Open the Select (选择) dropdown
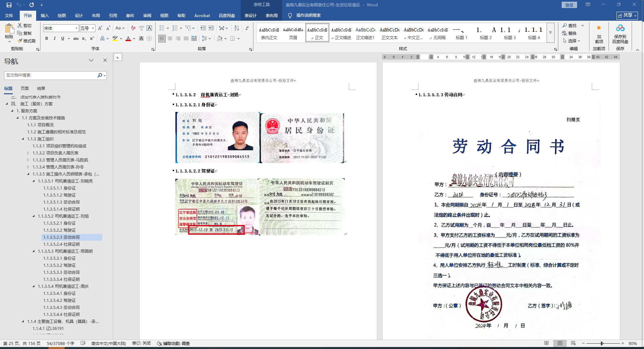 point(572,41)
